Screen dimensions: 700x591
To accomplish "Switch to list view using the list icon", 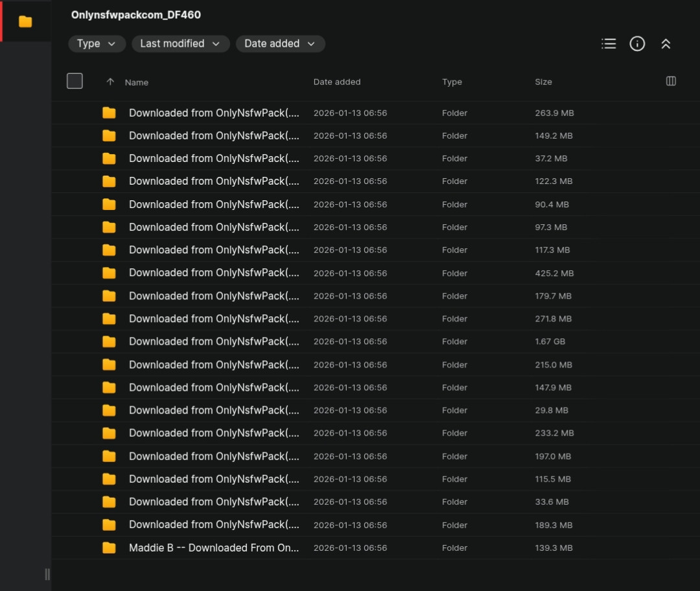I will 609,43.
